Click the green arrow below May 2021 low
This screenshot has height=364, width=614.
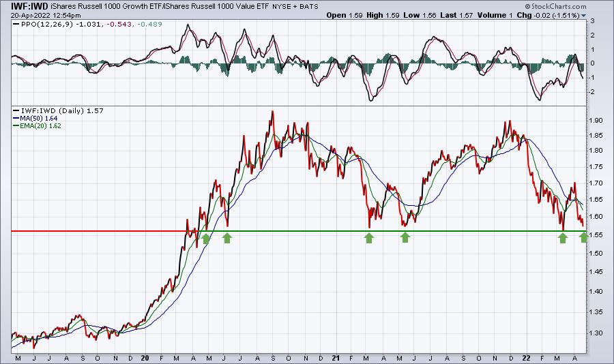[x=405, y=237]
